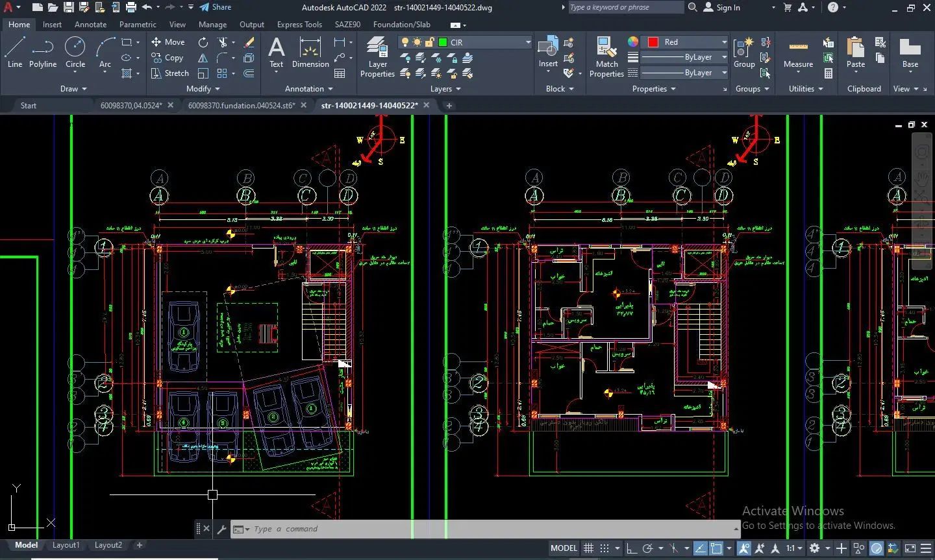935x560 pixels.
Task: Expand the Annotation panel
Action: (x=308, y=89)
